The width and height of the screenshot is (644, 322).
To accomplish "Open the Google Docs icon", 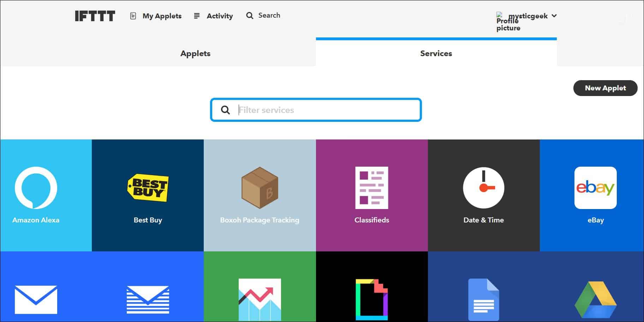I will [484, 300].
